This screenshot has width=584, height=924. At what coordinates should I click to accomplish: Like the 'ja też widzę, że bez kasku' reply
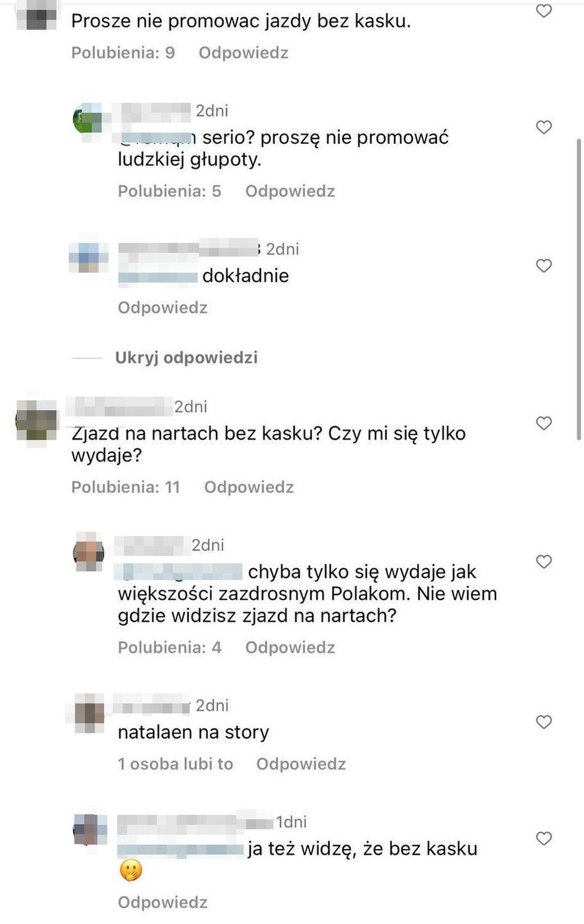544,839
